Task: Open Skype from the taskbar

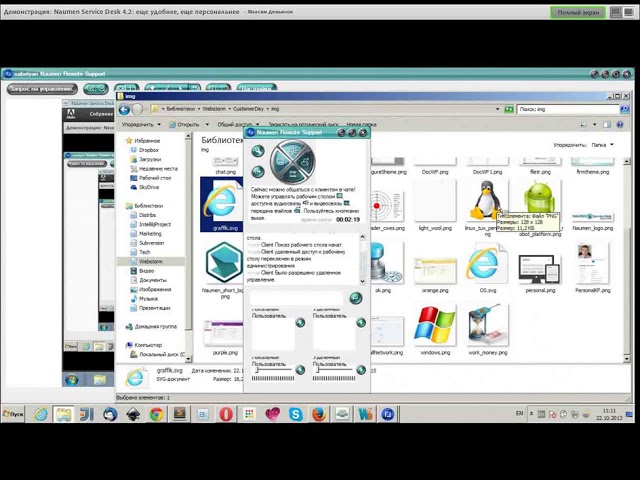Action: pos(296,414)
